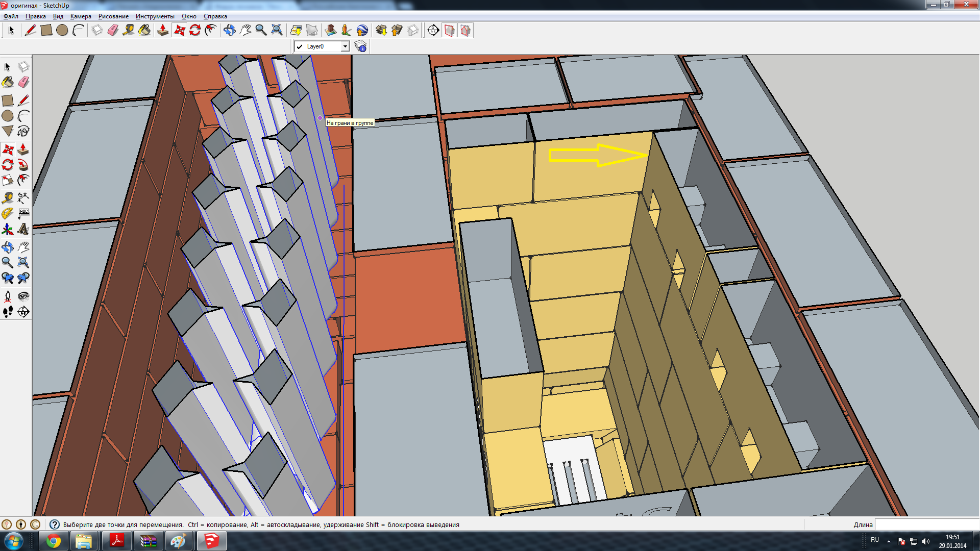The width and height of the screenshot is (980, 551).
Task: Click the Длина measurement input field
Action: [926, 524]
